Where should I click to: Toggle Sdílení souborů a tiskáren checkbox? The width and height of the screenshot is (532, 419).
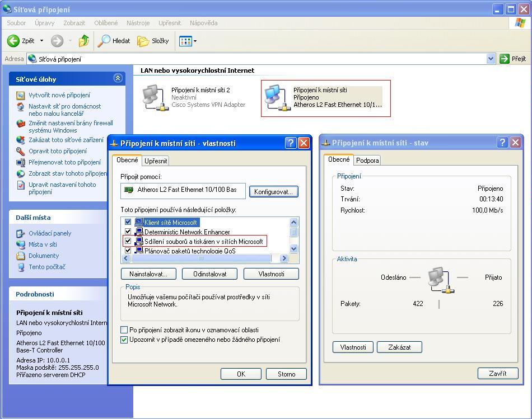pyautogui.click(x=128, y=241)
